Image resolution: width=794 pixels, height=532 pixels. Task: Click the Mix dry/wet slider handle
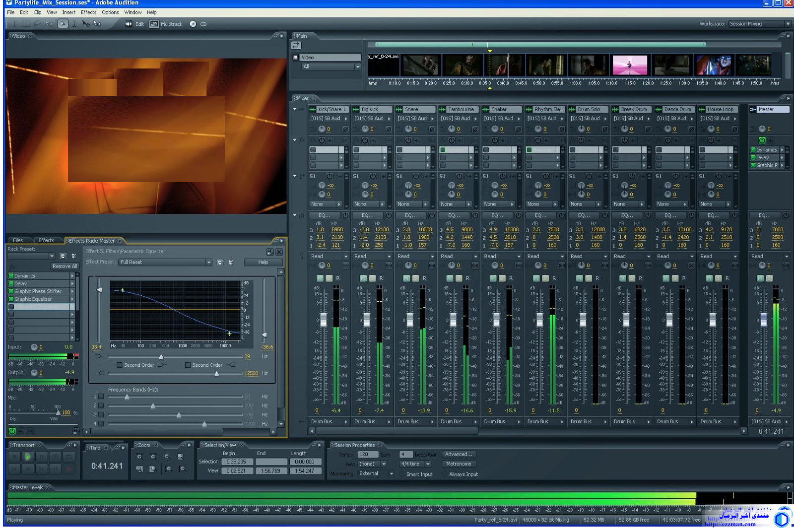pos(59,412)
